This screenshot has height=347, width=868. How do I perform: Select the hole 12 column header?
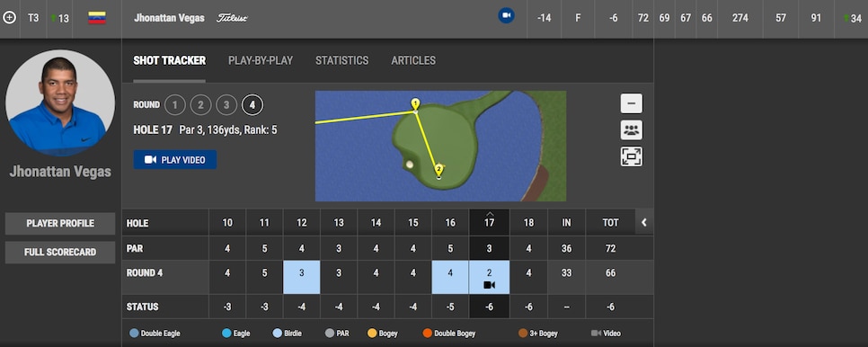coord(302,222)
